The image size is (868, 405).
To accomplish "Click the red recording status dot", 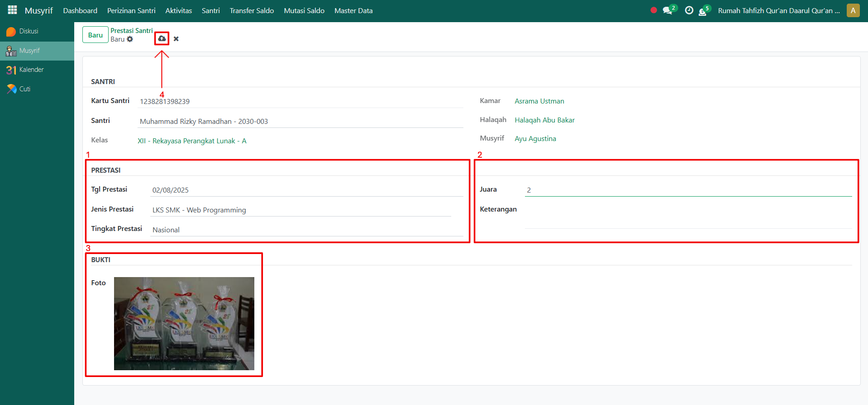I will coord(653,10).
